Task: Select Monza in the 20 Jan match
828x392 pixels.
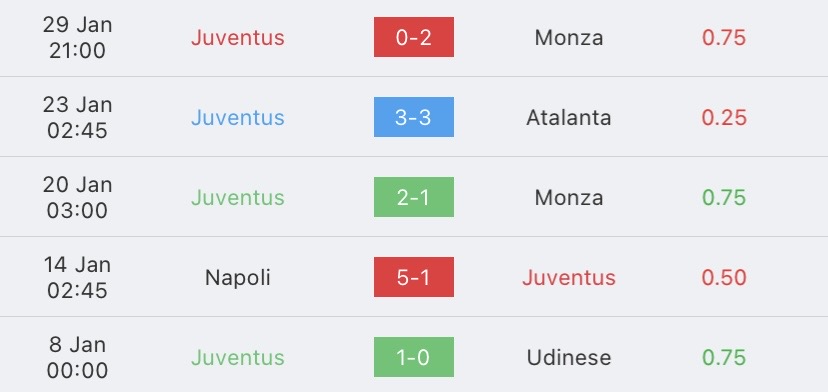Action: click(569, 198)
